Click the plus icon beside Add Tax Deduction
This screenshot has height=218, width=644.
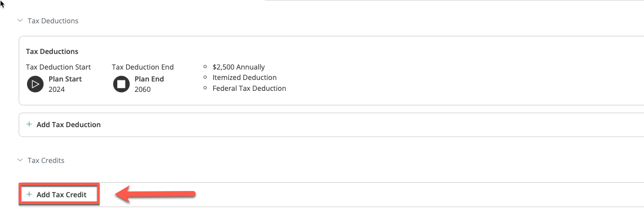coord(29,125)
